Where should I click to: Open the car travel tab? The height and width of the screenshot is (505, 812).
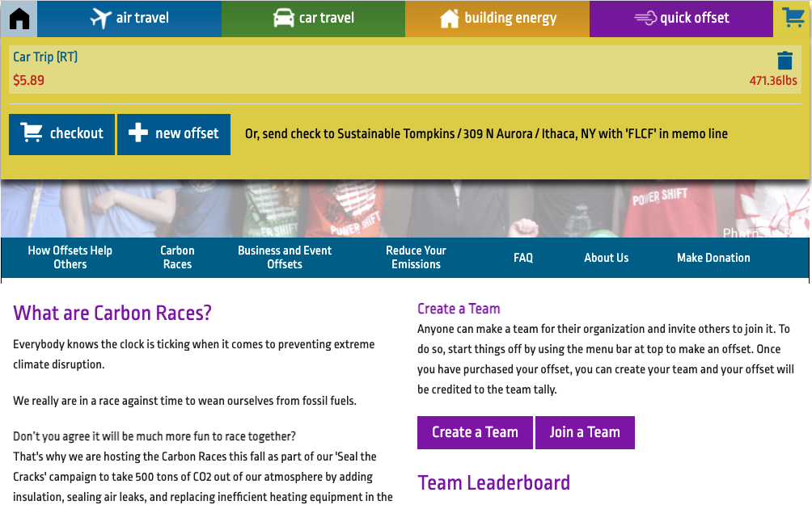(x=313, y=19)
